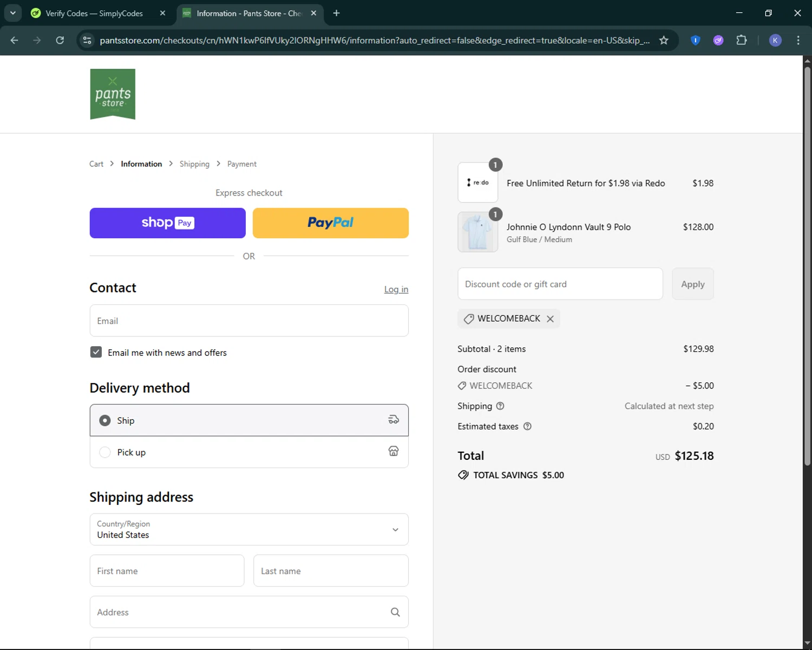
Task: Click Calculated at next step text
Action: coord(669,406)
